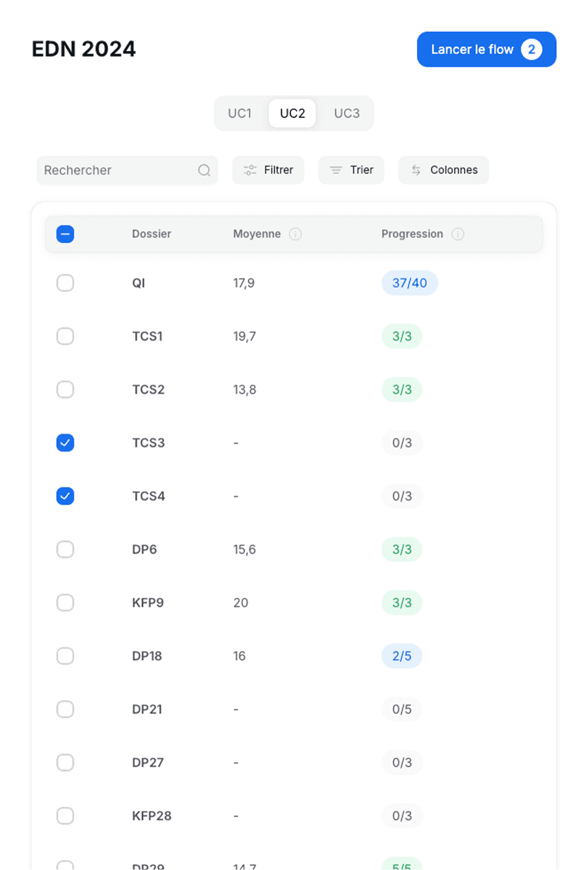The image size is (588, 870).
Task: Toggle the select-all checkbox in the header
Action: 65,234
